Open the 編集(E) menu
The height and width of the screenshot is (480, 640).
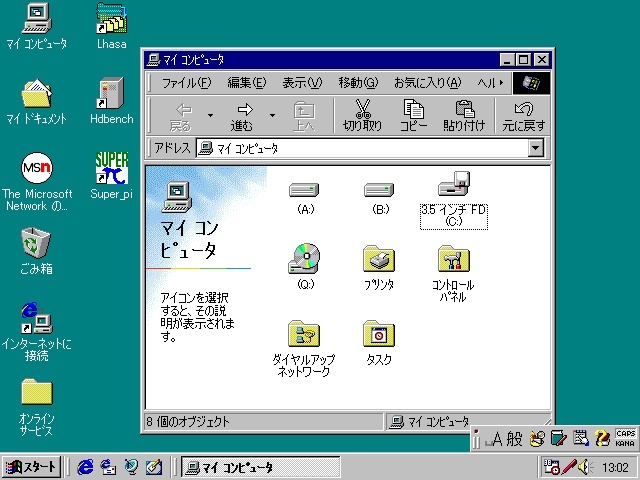[247, 83]
